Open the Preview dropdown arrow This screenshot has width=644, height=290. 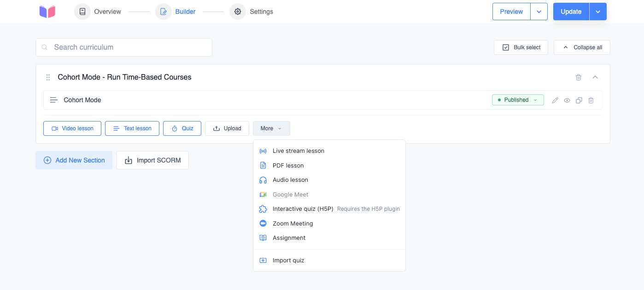pyautogui.click(x=539, y=12)
